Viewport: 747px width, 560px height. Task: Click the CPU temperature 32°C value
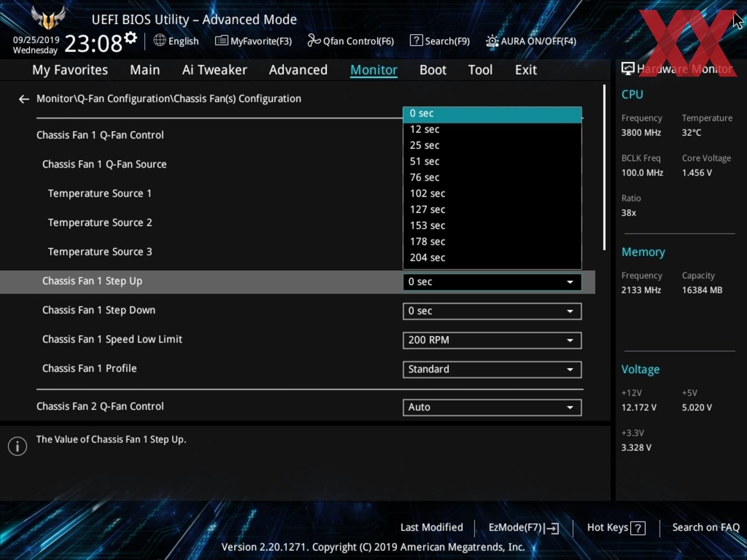pos(692,132)
